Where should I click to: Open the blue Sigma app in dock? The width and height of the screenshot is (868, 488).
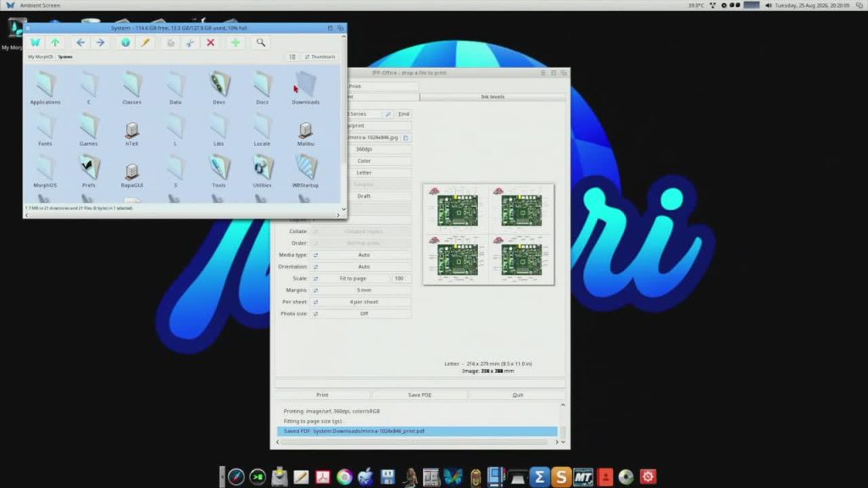(x=539, y=477)
